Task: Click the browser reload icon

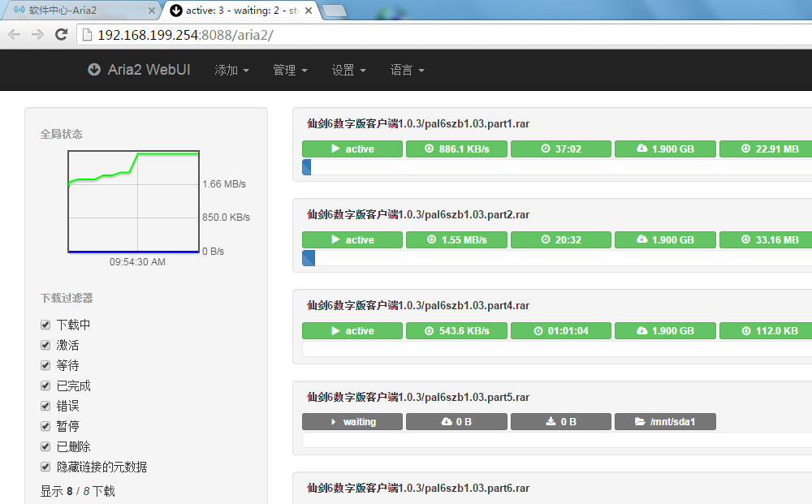Action: coord(61,34)
